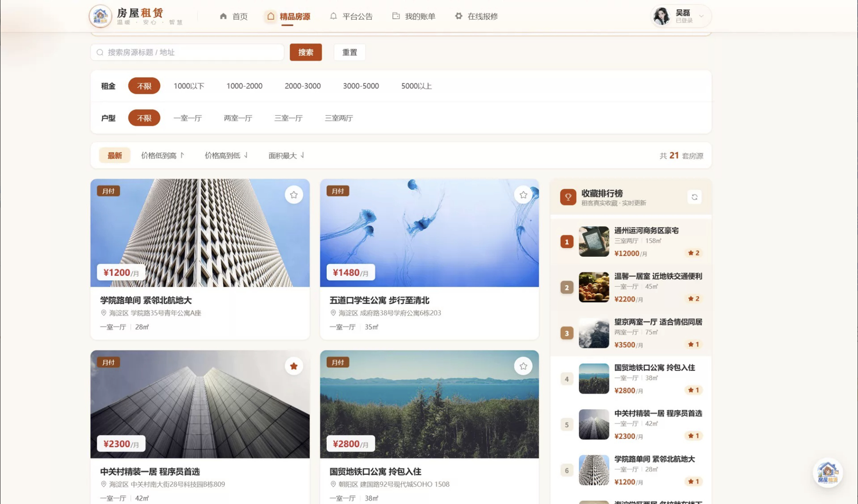Screen dimensions: 858x504
Task: Open the 首页 home nav item
Action: [x=233, y=16]
